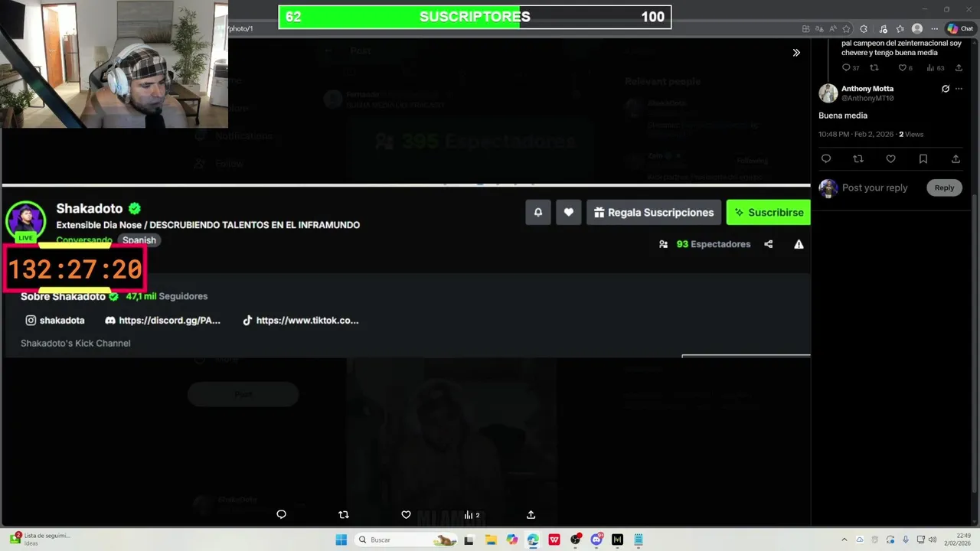
Task: Click the reply icon showing 37
Action: click(x=851, y=68)
